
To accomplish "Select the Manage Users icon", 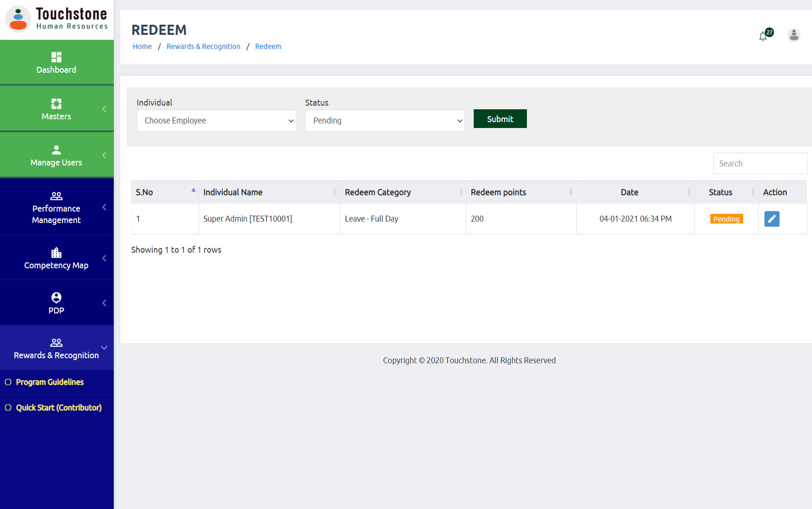I will coord(56,150).
